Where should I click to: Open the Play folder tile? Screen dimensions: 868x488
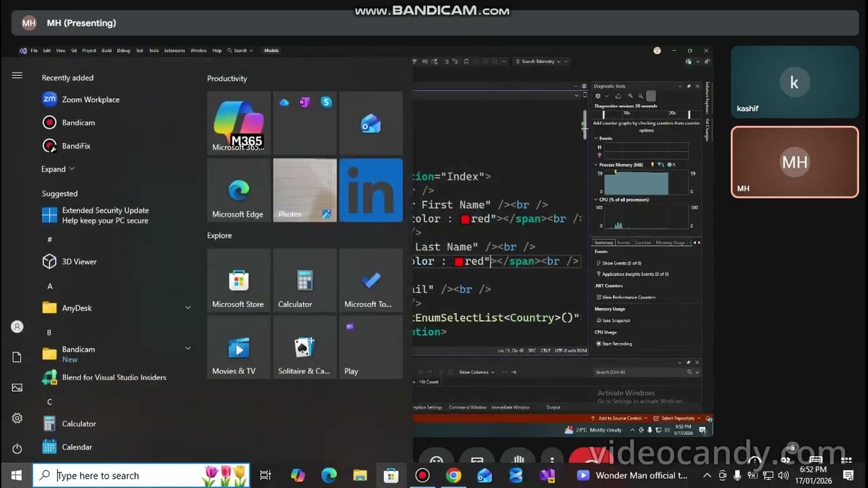[x=371, y=347]
